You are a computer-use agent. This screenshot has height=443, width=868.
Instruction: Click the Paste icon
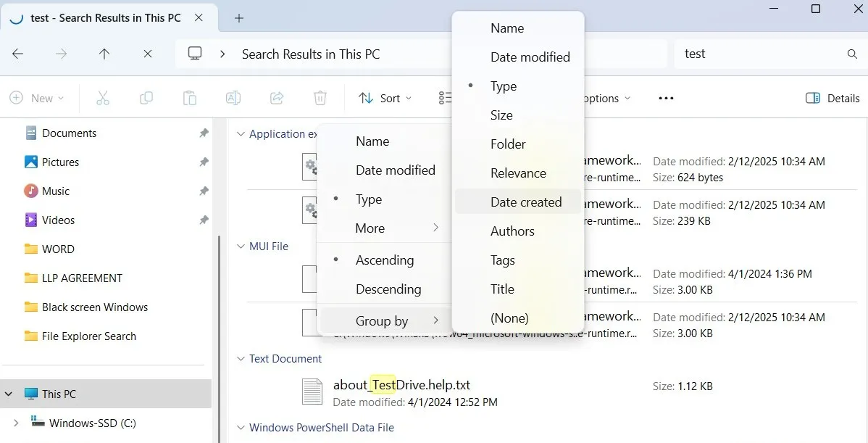click(189, 97)
